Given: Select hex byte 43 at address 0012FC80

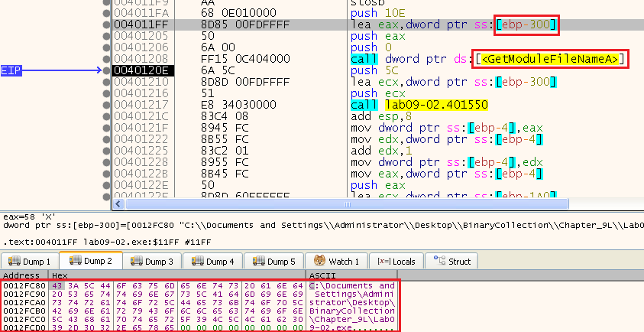Looking at the screenshot, I should 55,286.
